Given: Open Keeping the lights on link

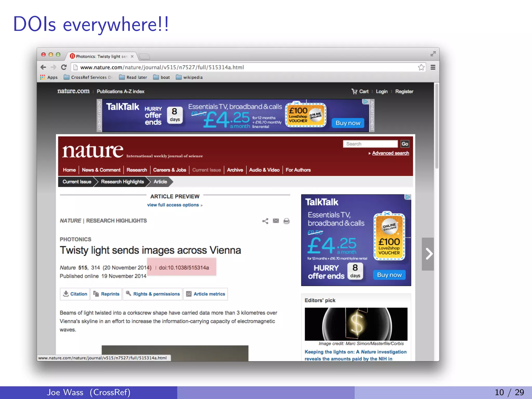Looking at the screenshot, I should [356, 355].
